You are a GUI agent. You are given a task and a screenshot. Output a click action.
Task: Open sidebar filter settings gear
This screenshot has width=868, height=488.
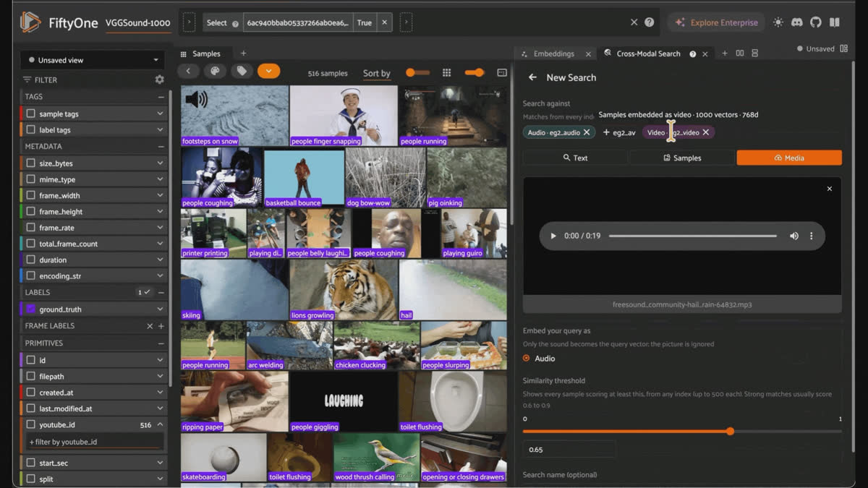click(x=160, y=80)
